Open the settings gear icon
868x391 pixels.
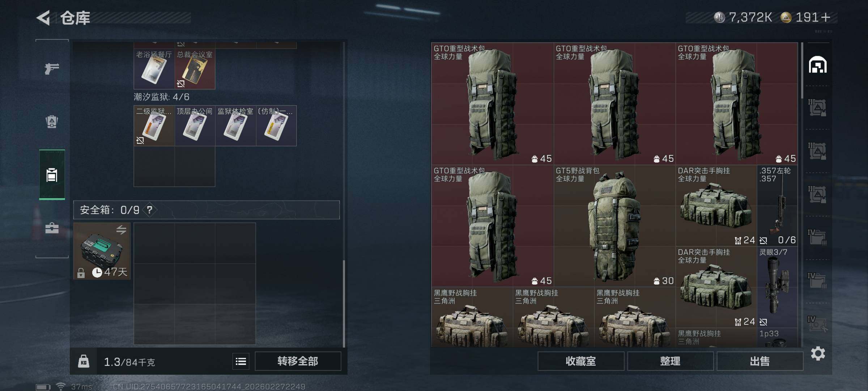tap(818, 353)
